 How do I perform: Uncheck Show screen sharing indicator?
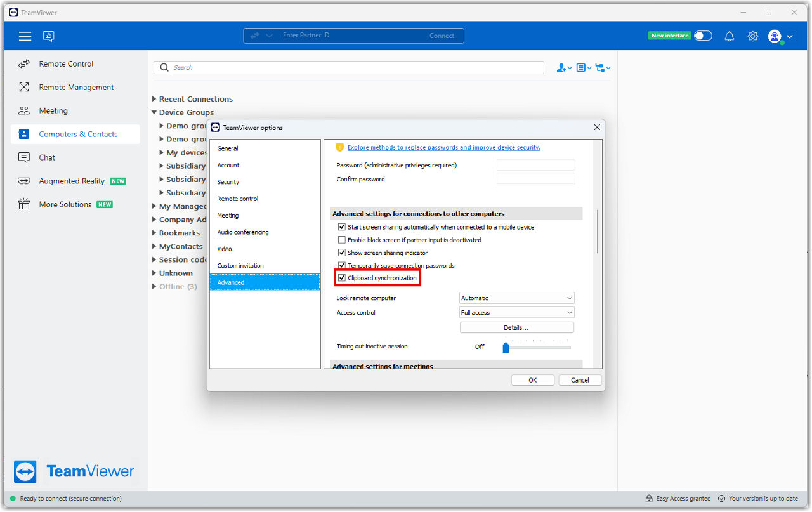point(342,253)
